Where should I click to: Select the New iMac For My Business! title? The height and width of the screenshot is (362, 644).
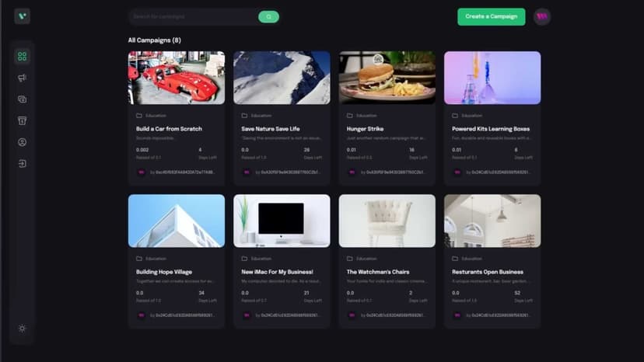277,272
